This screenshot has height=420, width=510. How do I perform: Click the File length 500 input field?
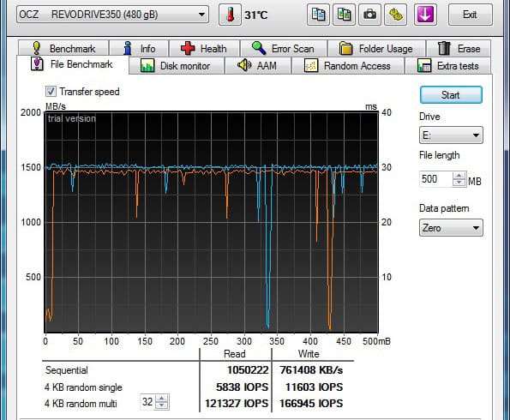435,179
